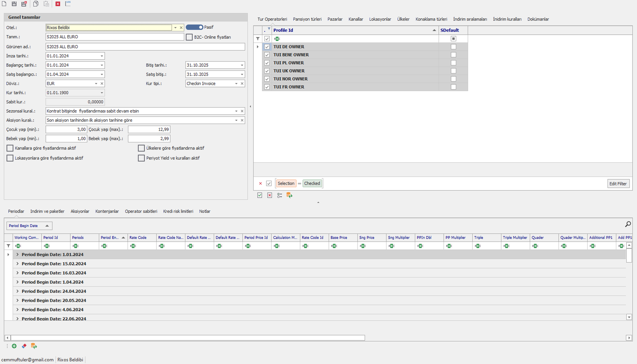Switch to the Pansiyon türleri tab
The height and width of the screenshot is (364, 637).
pyautogui.click(x=307, y=19)
